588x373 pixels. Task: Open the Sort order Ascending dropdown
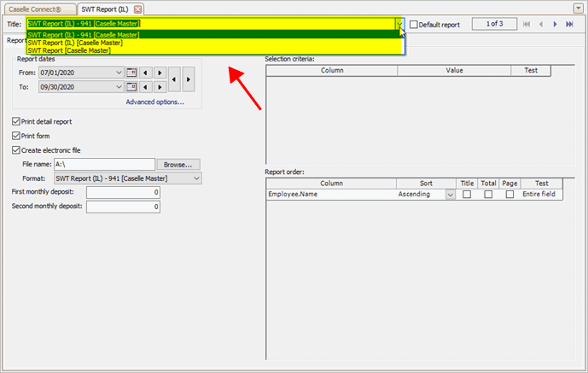(451, 195)
